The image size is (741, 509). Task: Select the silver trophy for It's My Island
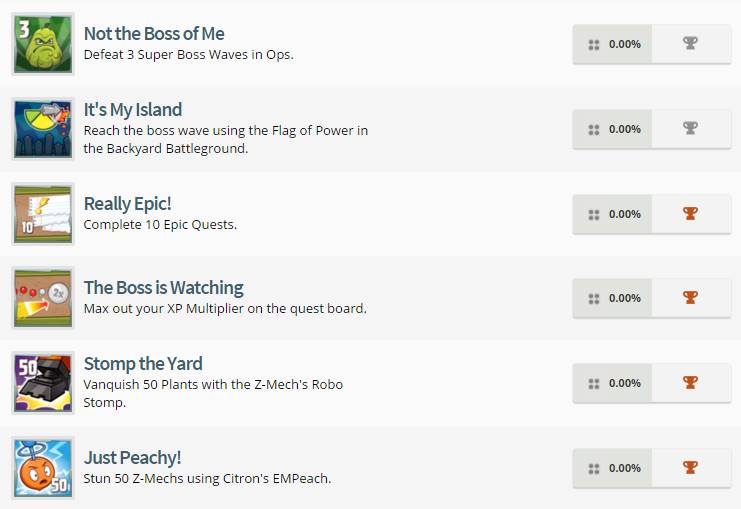pyautogui.click(x=690, y=129)
